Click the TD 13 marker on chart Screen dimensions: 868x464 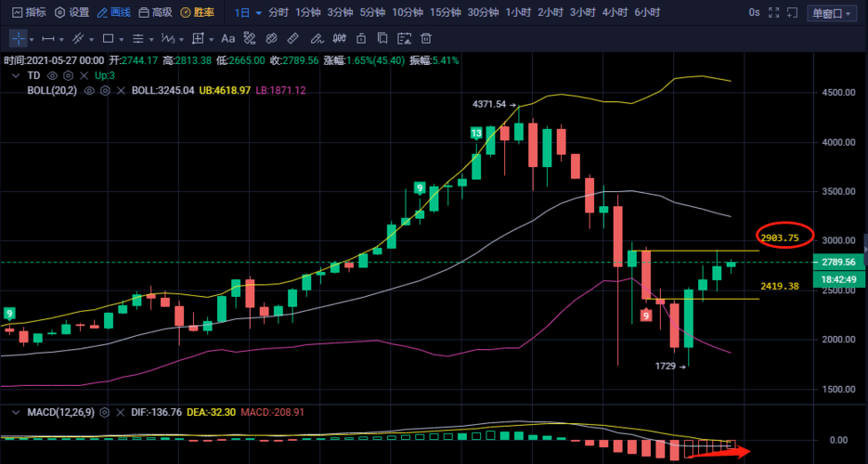click(x=476, y=134)
